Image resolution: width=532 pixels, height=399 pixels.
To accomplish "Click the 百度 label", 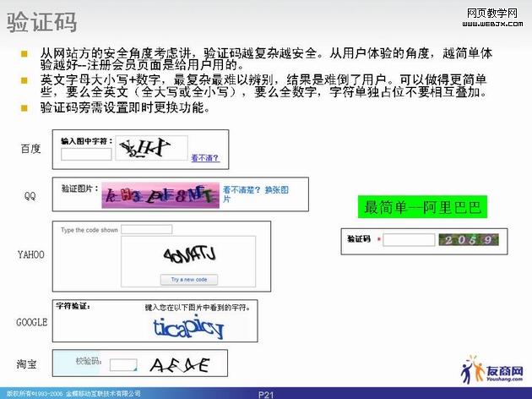I will [30, 149].
